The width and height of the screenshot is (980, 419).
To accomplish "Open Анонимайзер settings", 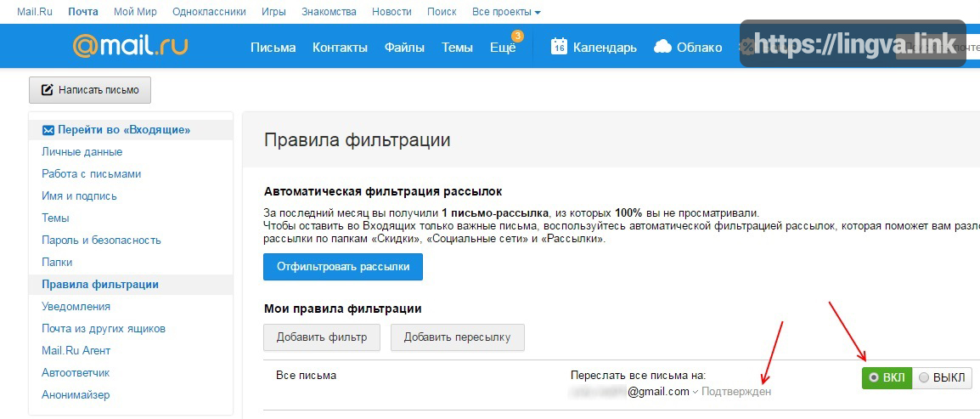I will 76,395.
